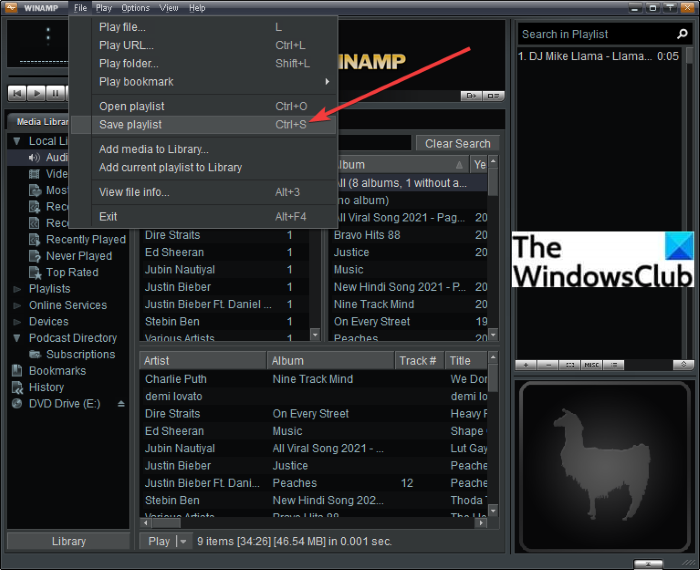Image resolution: width=700 pixels, height=570 pixels.
Task: Select Bravo Hits 88 in the album pane
Action: pyautogui.click(x=408, y=235)
